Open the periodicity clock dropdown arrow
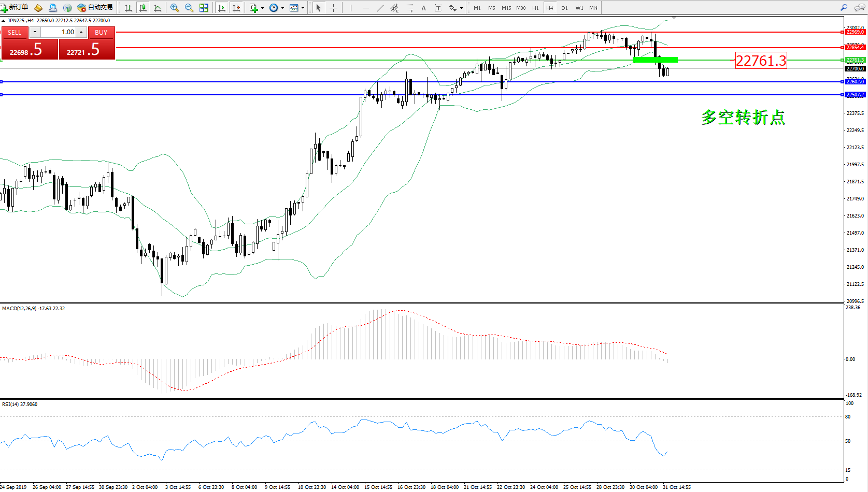The width and height of the screenshot is (868, 492). [x=282, y=8]
